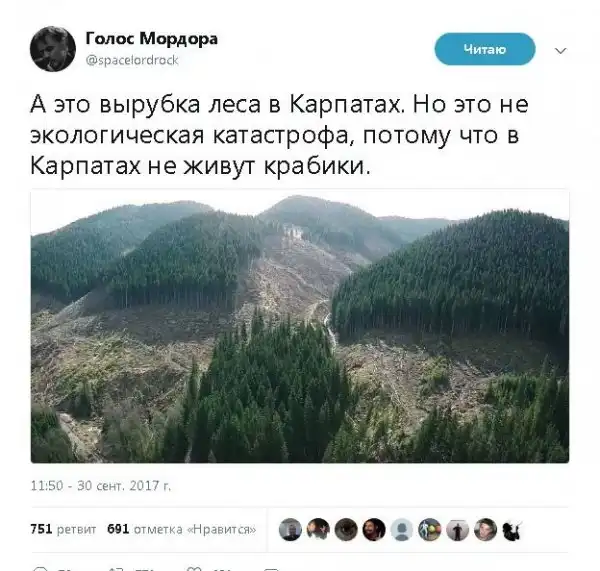The image size is (600, 571).
Task: Open the default gray silhouette avatar
Action: point(402,530)
